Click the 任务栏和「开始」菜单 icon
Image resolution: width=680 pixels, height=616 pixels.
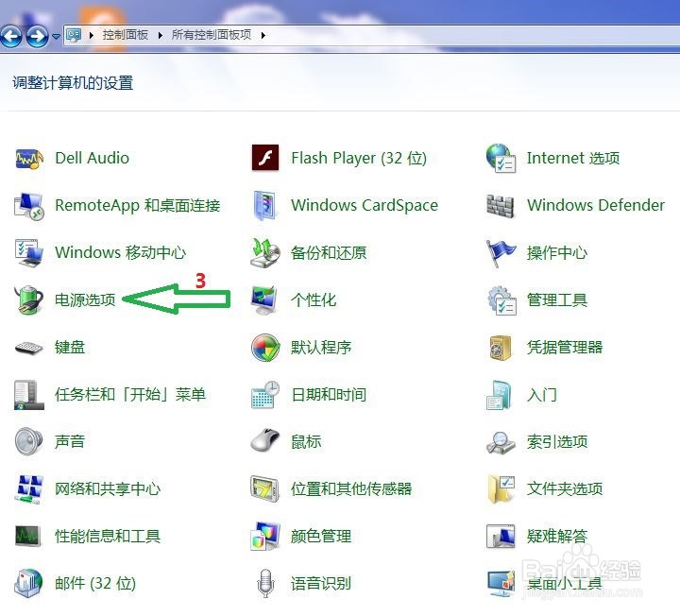click(28, 395)
